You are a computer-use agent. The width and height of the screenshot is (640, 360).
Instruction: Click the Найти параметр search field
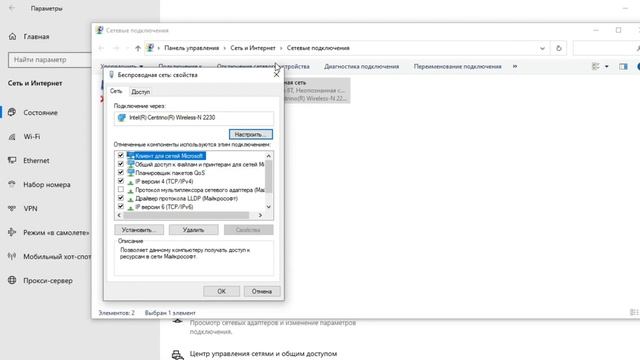pyautogui.click(x=49, y=60)
